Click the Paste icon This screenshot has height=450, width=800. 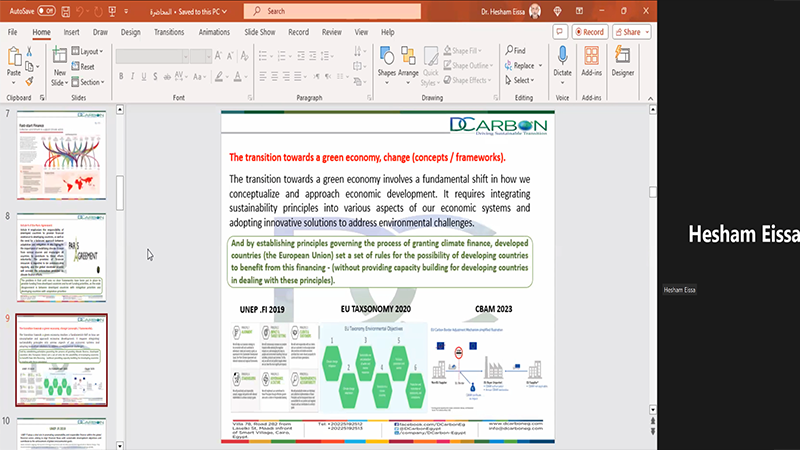pos(14,57)
